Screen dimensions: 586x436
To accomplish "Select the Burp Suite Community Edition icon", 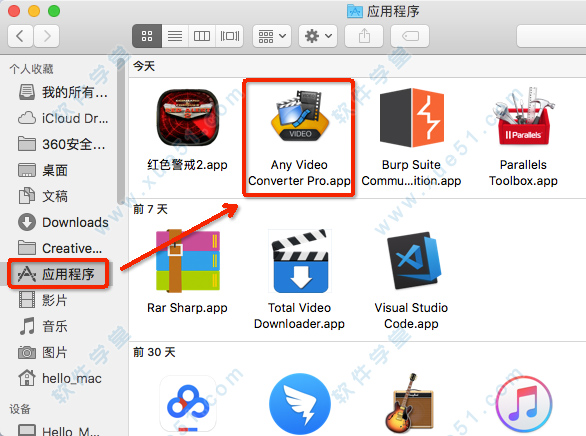I will (412, 118).
